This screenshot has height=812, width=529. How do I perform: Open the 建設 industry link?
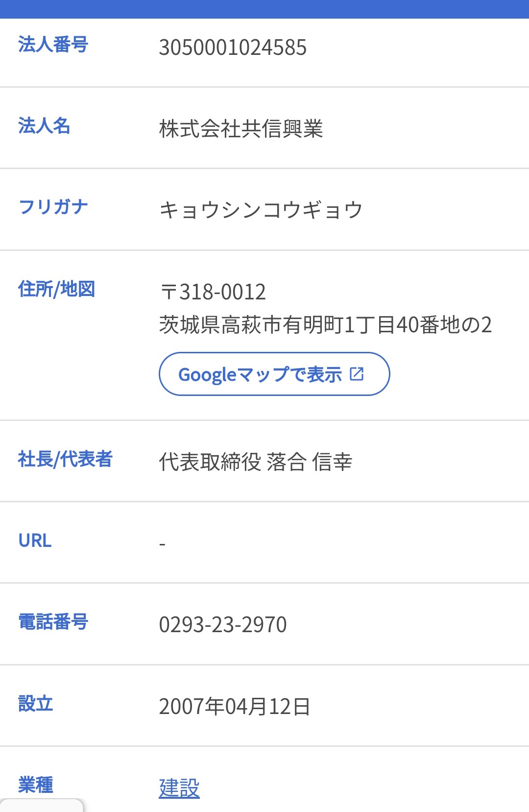pos(179,788)
